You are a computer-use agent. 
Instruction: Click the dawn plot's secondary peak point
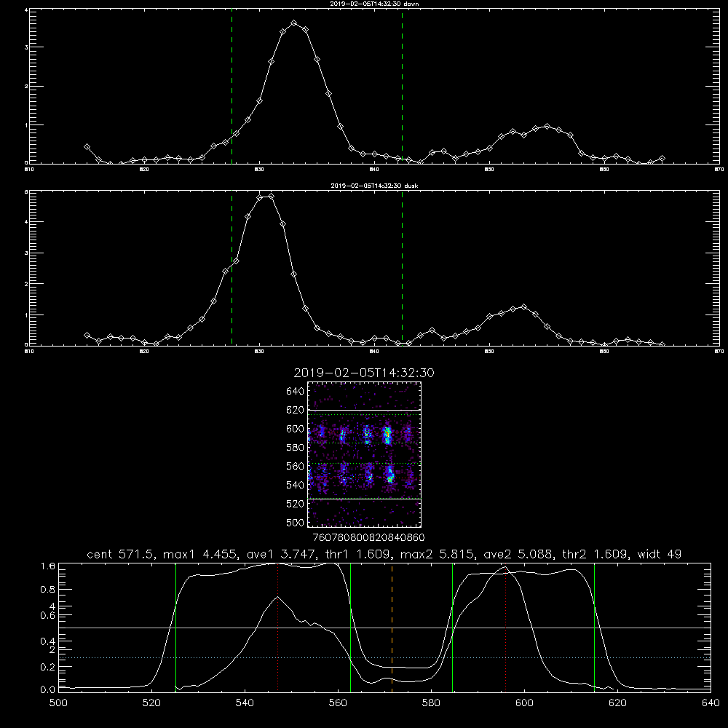(547, 126)
